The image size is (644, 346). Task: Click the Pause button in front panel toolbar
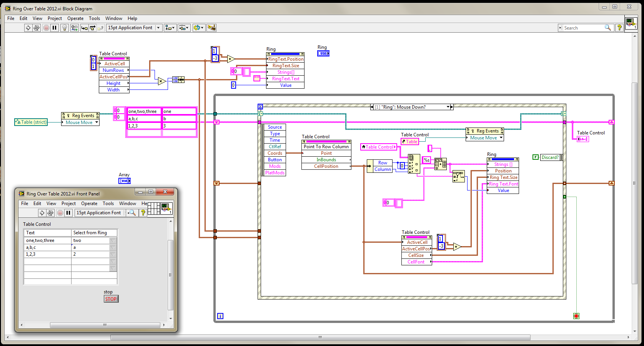pos(68,213)
